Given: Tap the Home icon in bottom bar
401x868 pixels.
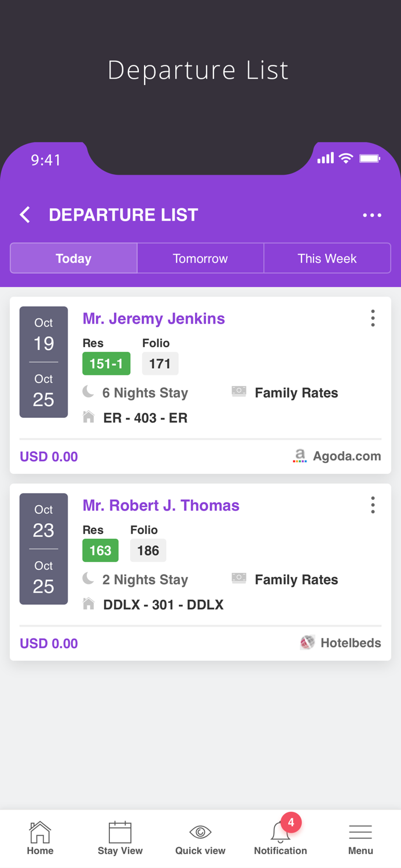Looking at the screenshot, I should [x=40, y=833].
